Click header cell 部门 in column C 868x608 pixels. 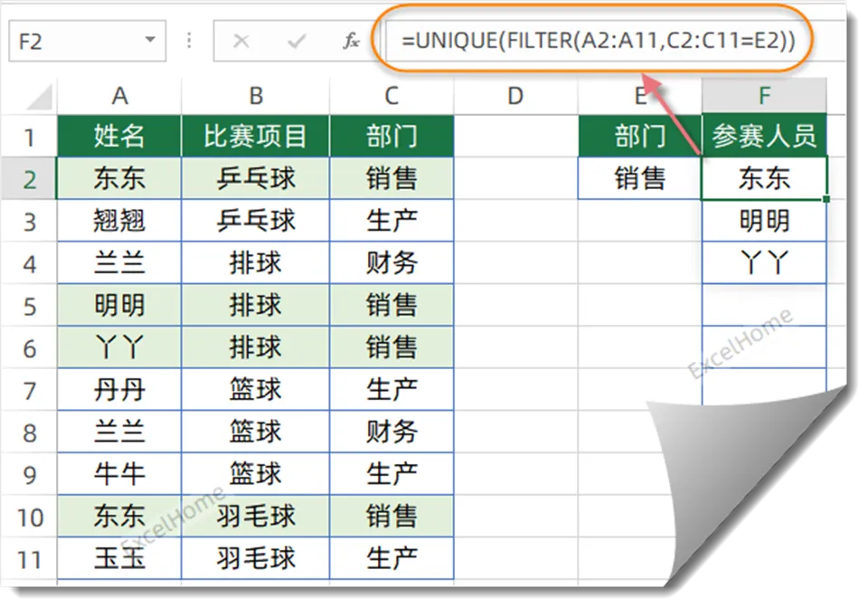pos(392,137)
